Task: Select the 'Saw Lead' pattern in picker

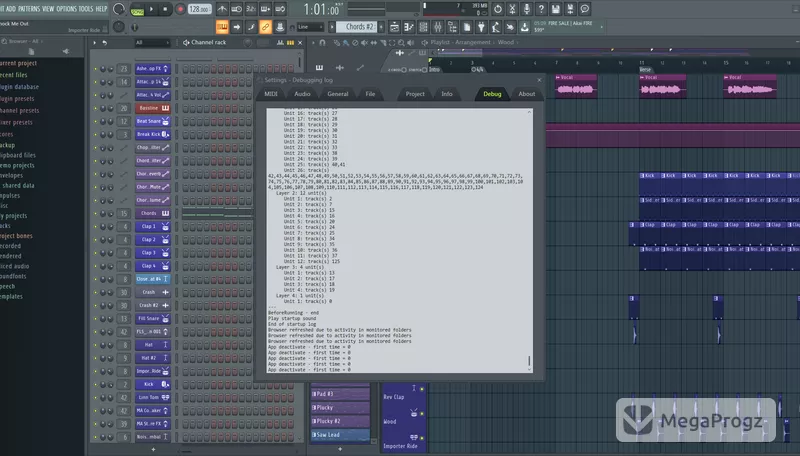Action: click(340, 435)
